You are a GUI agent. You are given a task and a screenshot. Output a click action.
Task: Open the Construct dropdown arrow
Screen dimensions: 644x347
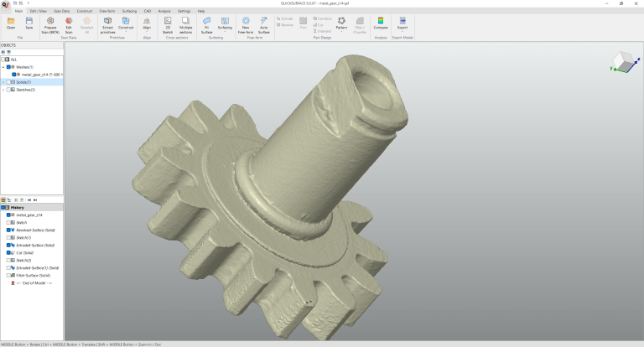point(126,32)
